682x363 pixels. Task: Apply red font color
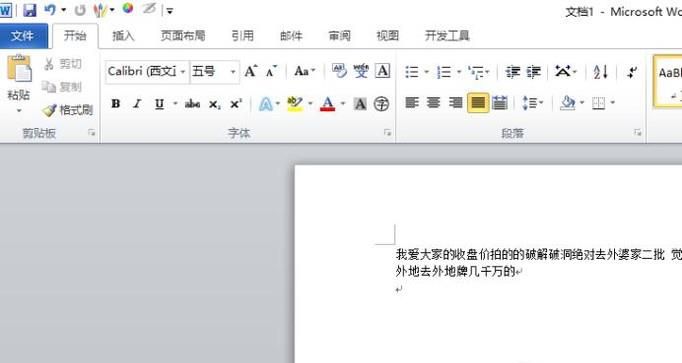pos(328,104)
